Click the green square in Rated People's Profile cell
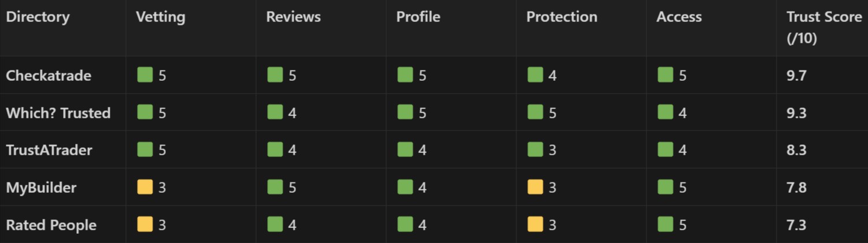Screen dimensions: 868x243 [x=405, y=224]
